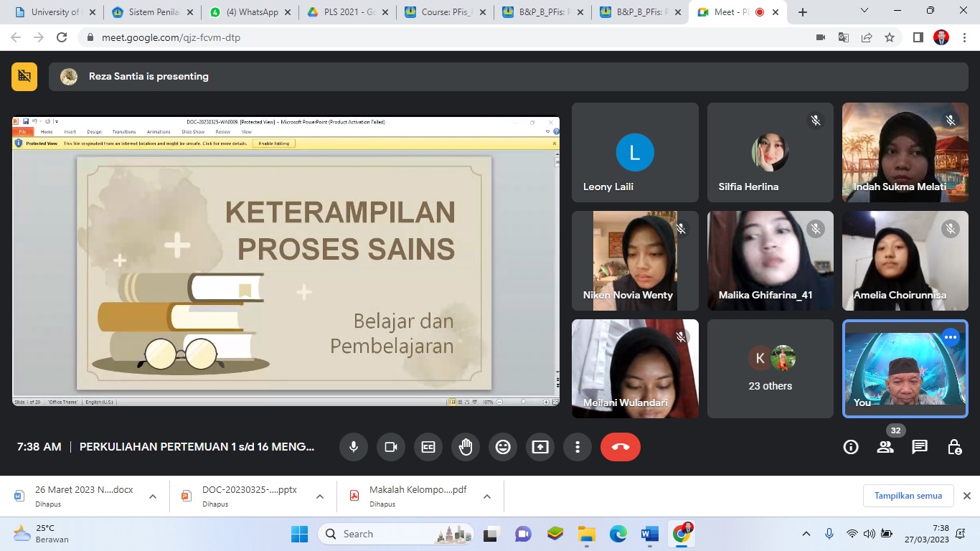This screenshot has height=551, width=980.
Task: Open the chat messages panel
Action: pos(920,447)
